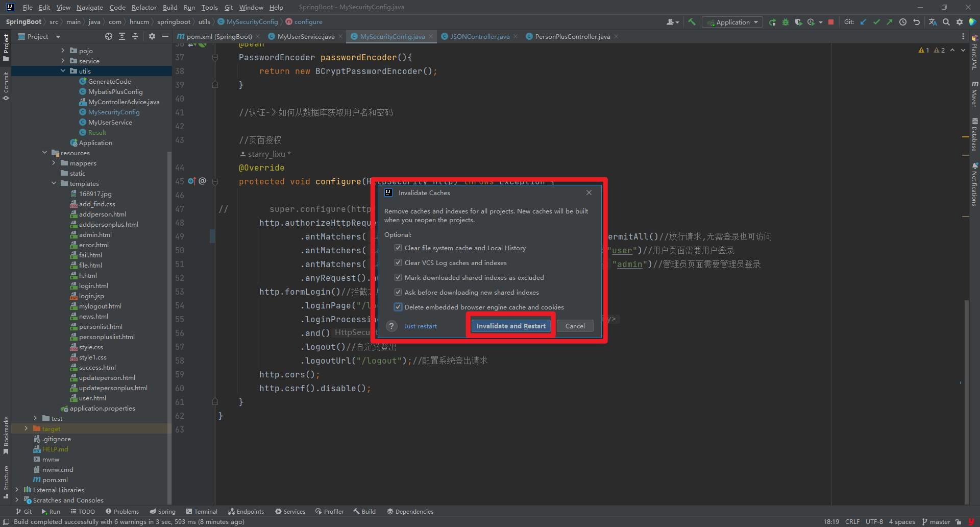The image size is (980, 527).
Task: Switch to PersonPlusController.java tab
Action: tap(572, 36)
